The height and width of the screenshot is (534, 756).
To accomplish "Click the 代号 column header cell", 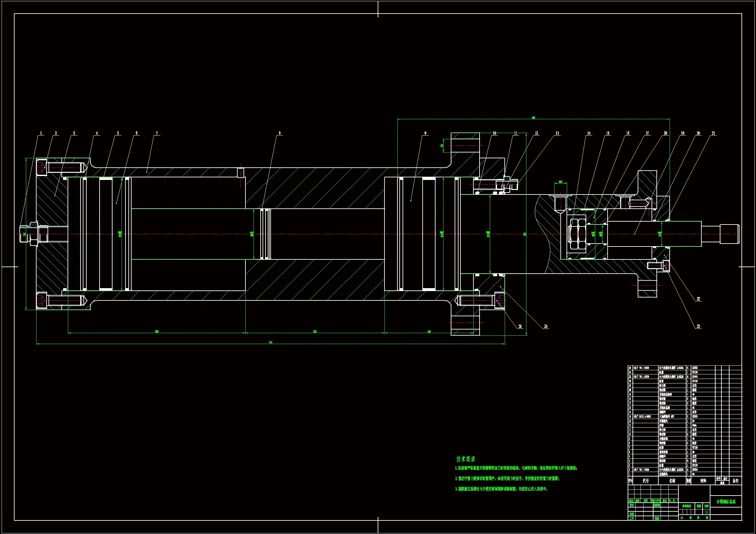I will click(645, 481).
